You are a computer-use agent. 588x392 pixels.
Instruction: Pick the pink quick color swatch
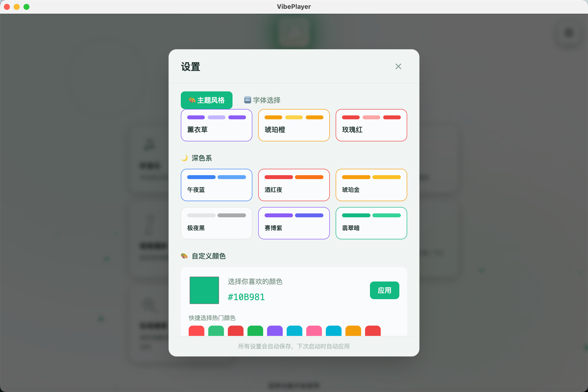(314, 331)
